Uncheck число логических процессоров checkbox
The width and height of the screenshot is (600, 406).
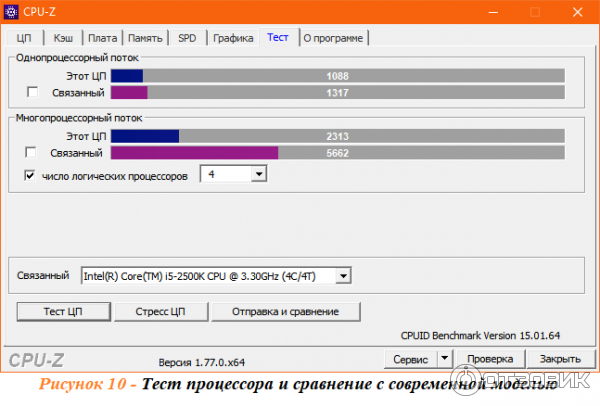coord(32,176)
